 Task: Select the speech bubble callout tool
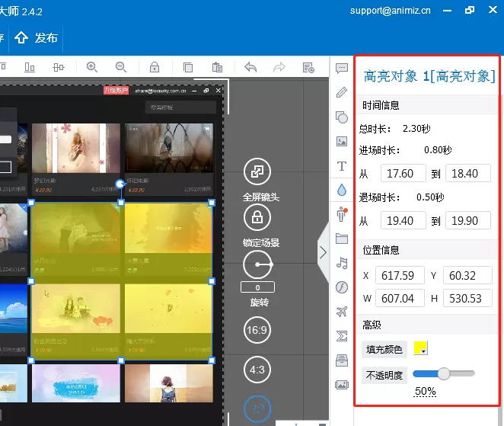pos(342,69)
